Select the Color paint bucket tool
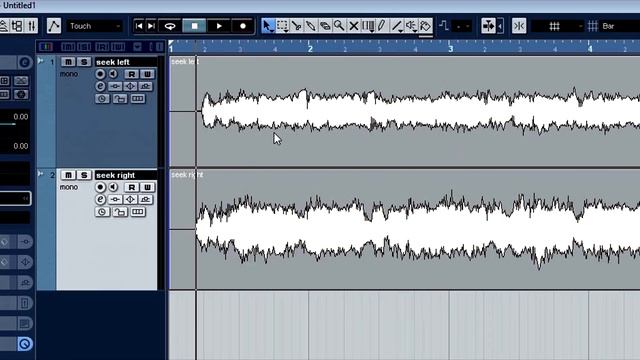Image resolution: width=640 pixels, height=360 pixels. point(425,26)
